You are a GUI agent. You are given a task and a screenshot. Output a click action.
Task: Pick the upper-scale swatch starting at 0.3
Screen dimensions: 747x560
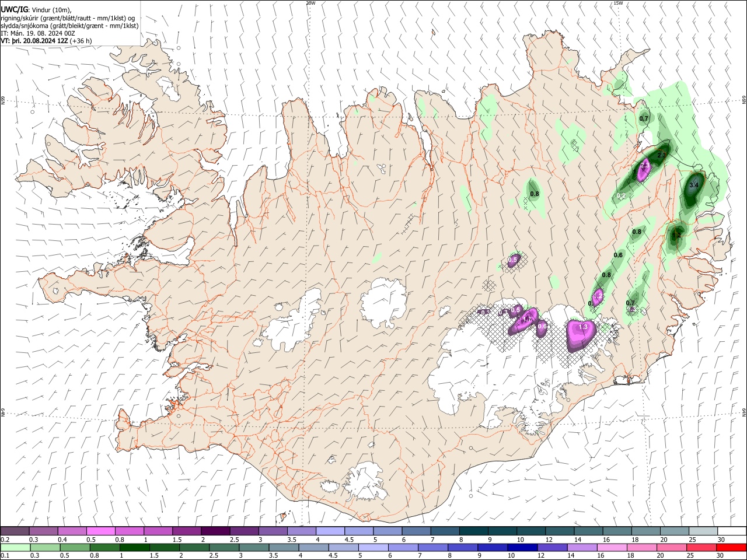click(x=43, y=531)
